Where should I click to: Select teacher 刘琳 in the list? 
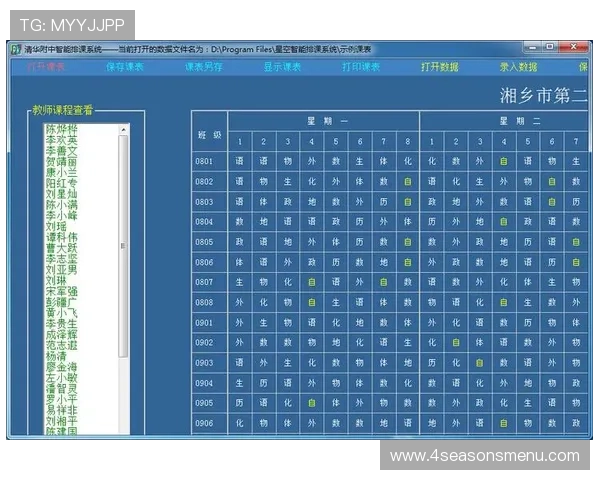(x=56, y=280)
